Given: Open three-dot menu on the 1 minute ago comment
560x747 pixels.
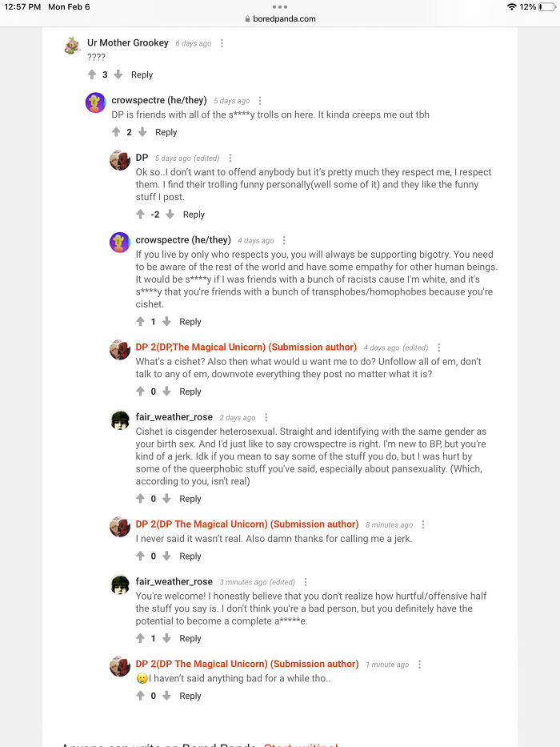Looking at the screenshot, I should click(420, 665).
